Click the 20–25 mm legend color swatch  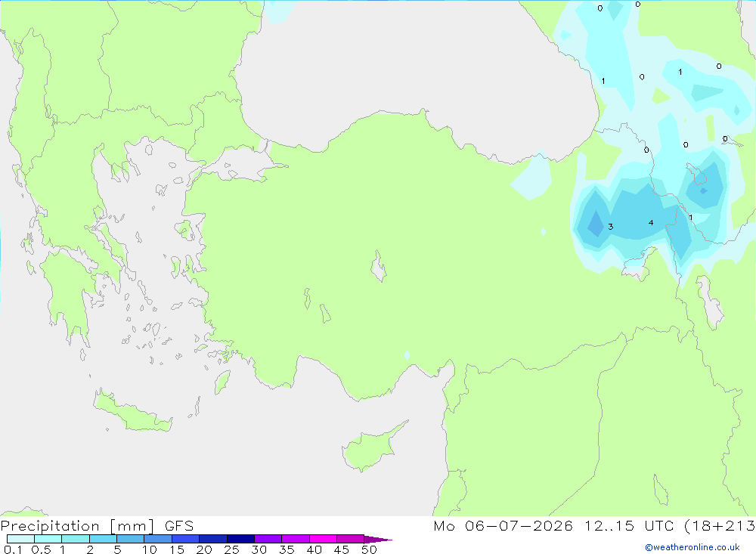click(x=213, y=539)
